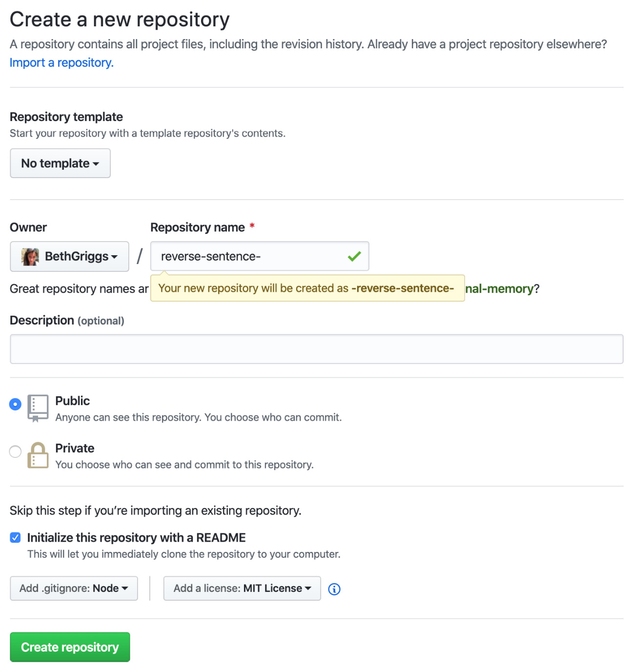The height and width of the screenshot is (672, 629).
Task: Select the suggested green repository name
Action: [498, 288]
